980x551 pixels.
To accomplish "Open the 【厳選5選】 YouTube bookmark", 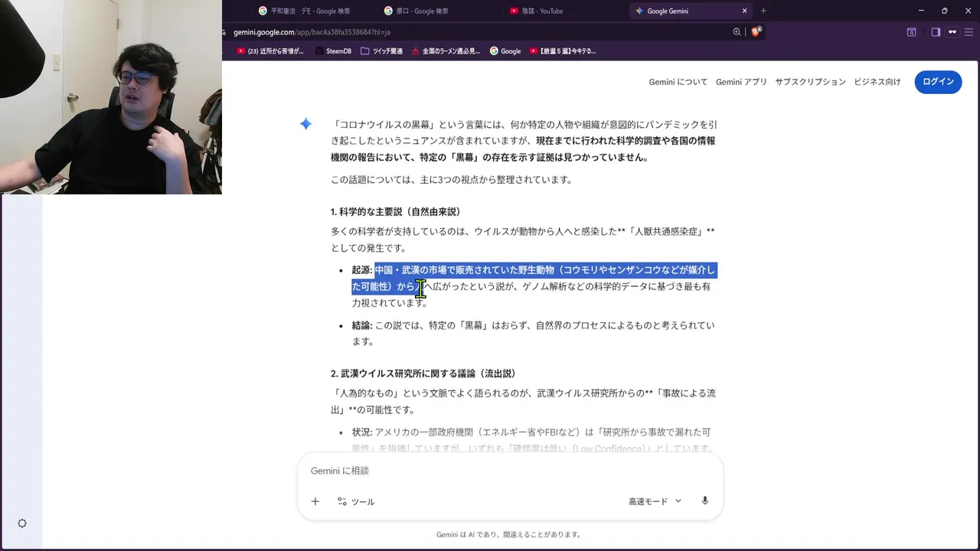I will click(x=563, y=51).
